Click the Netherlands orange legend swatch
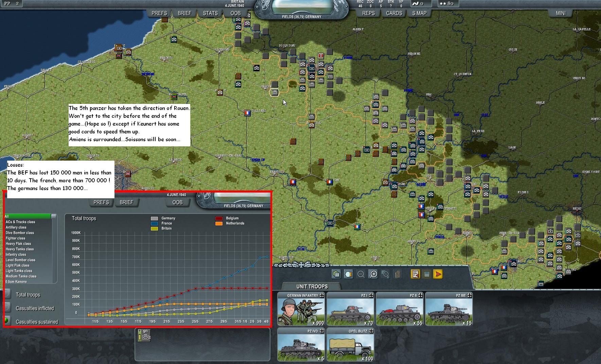 pos(219,223)
